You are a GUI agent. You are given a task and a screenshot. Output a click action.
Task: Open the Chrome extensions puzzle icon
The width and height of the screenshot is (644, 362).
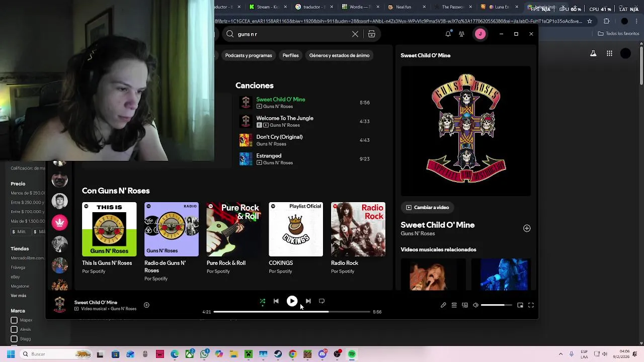[606, 21]
